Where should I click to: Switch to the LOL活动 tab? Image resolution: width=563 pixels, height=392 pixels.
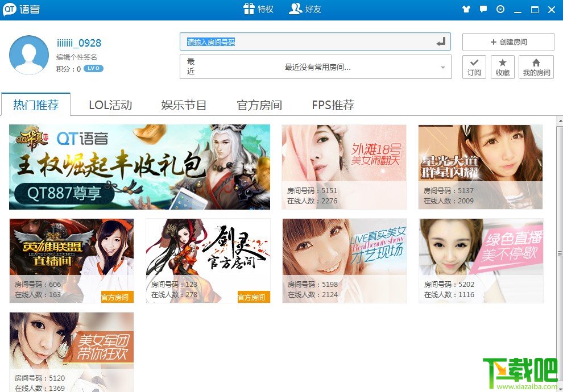point(110,105)
